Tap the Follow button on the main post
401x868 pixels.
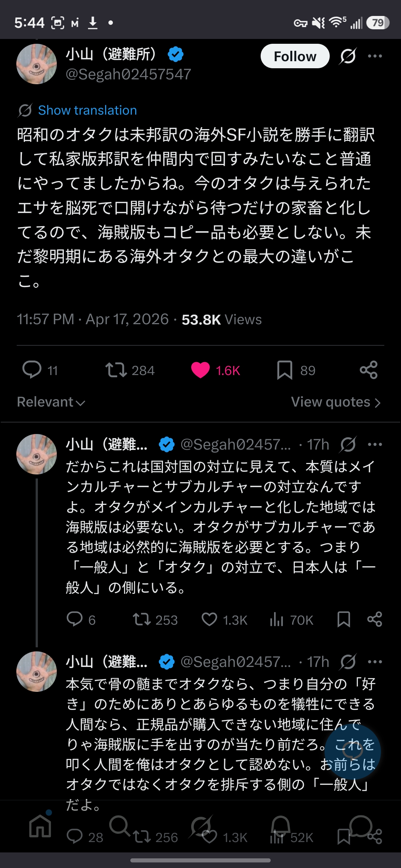[295, 56]
